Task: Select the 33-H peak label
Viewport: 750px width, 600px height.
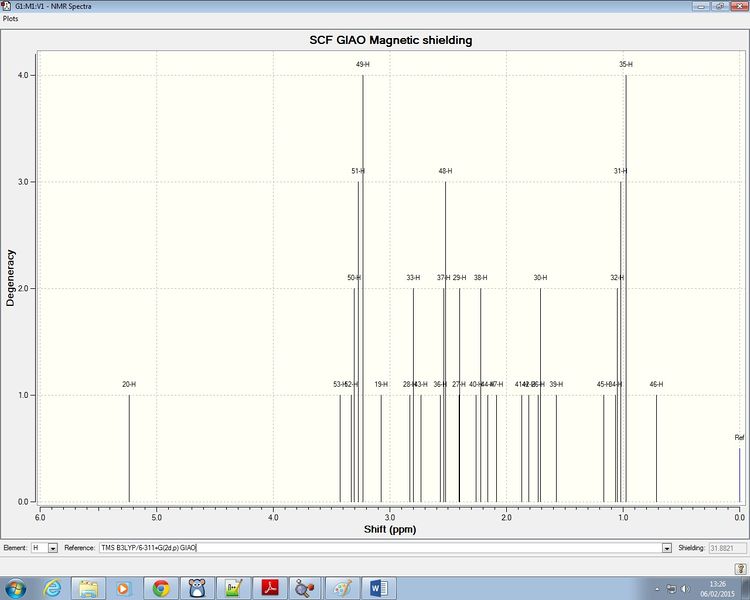Action: [x=413, y=278]
